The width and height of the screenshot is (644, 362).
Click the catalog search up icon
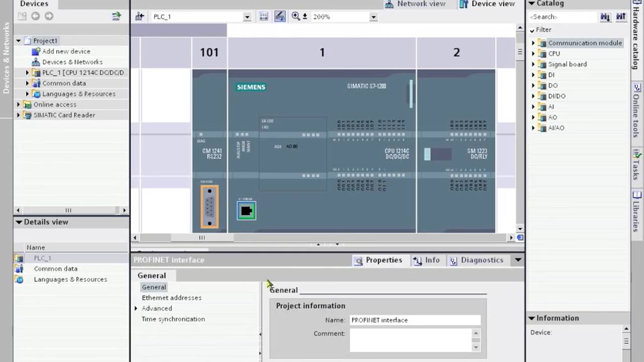[621, 17]
